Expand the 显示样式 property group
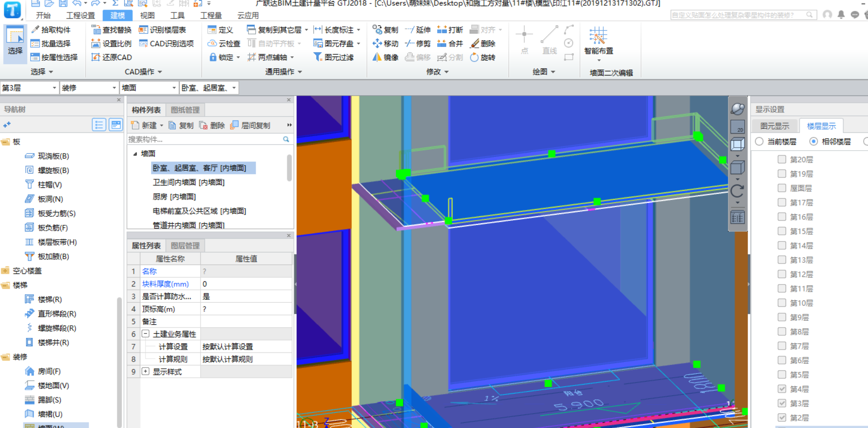 tap(146, 372)
